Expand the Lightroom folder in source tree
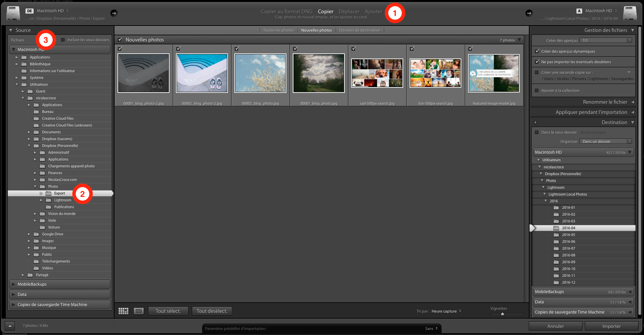 click(x=41, y=200)
